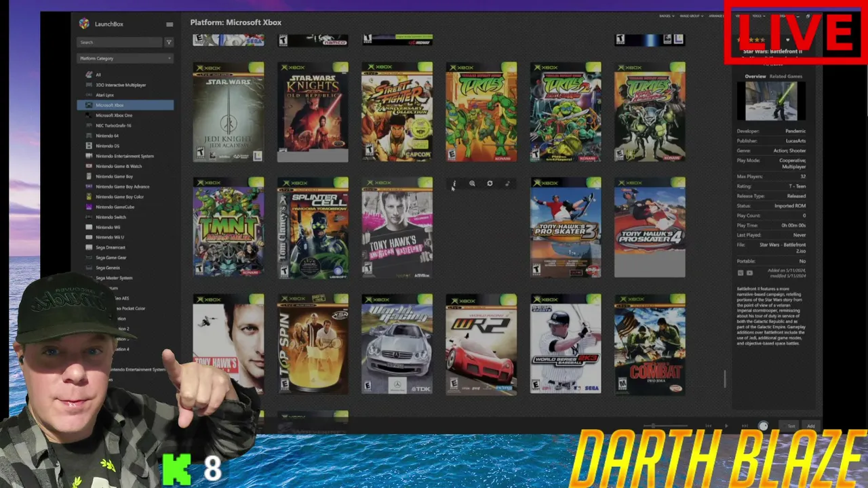The width and height of the screenshot is (868, 488).
Task: Select the TMNT Mutant Melee cover
Action: [229, 228]
